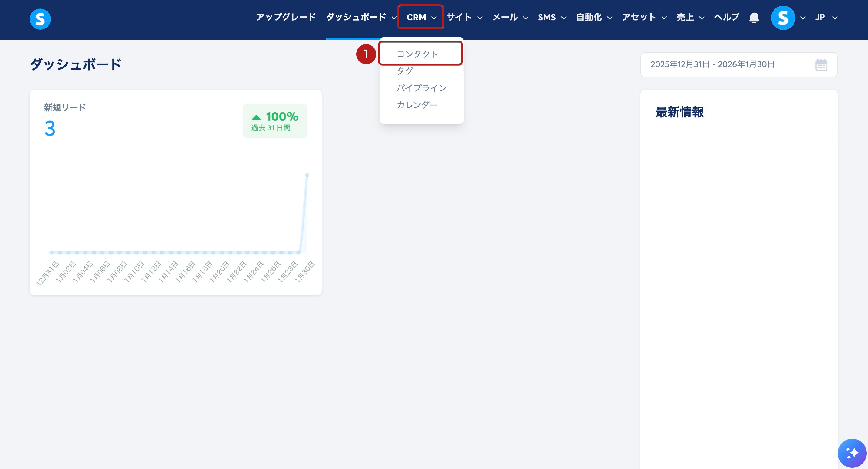The width and height of the screenshot is (868, 469).
Task: Click the Systeme 'S' logo at top left
Action: coord(40,19)
